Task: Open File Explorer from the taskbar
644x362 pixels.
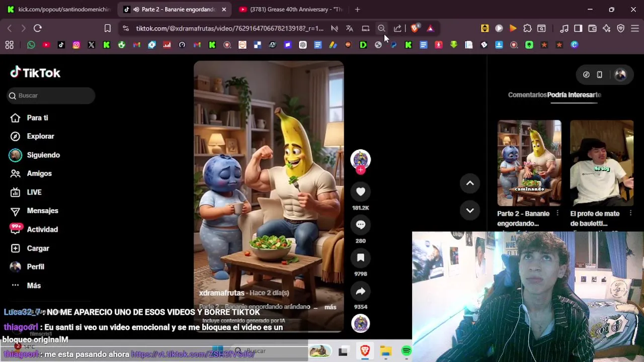Action: click(386, 351)
